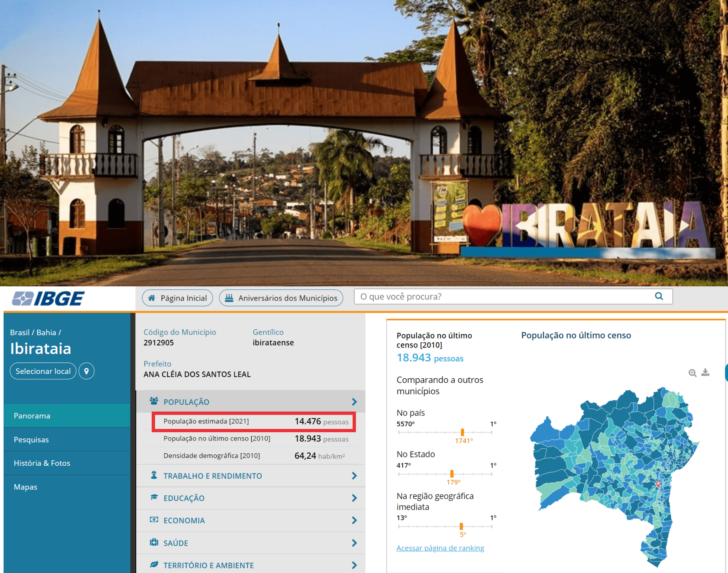Click the Página Inicial button
Viewport: 728px width, 573px height.
click(x=177, y=298)
